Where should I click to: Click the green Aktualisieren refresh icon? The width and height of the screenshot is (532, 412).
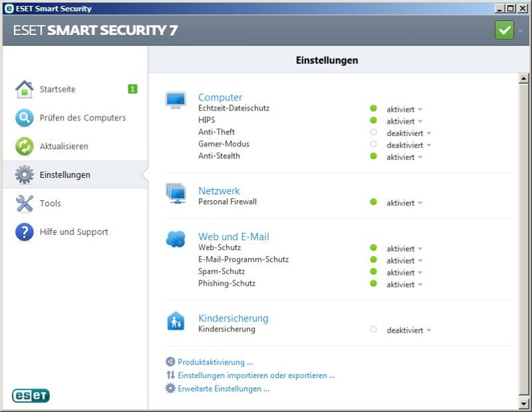(x=25, y=146)
